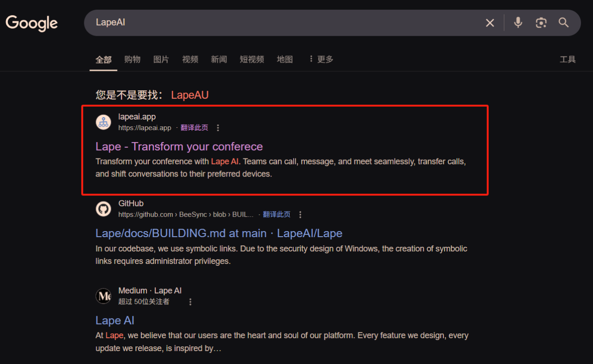
Task: Click the Medium favicon in results
Action: 103,296
